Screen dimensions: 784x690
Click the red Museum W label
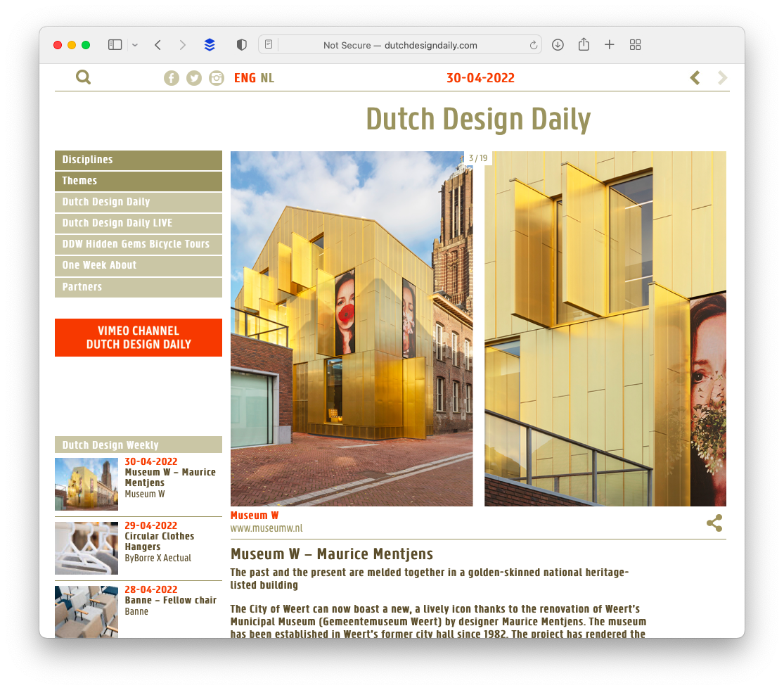(x=255, y=516)
